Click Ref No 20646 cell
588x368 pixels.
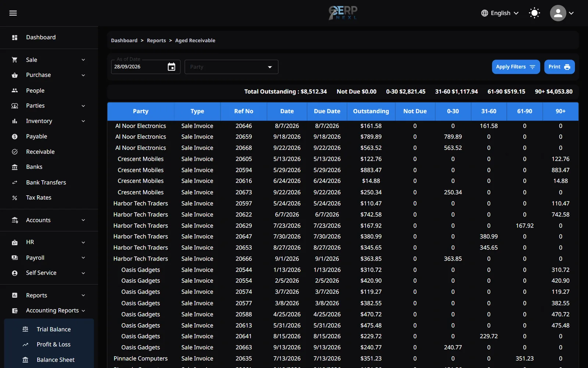244,126
